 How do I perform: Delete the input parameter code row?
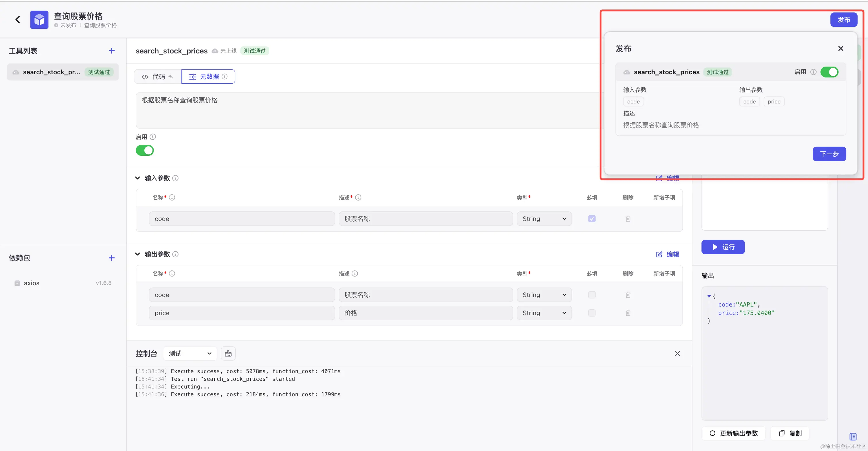(628, 219)
